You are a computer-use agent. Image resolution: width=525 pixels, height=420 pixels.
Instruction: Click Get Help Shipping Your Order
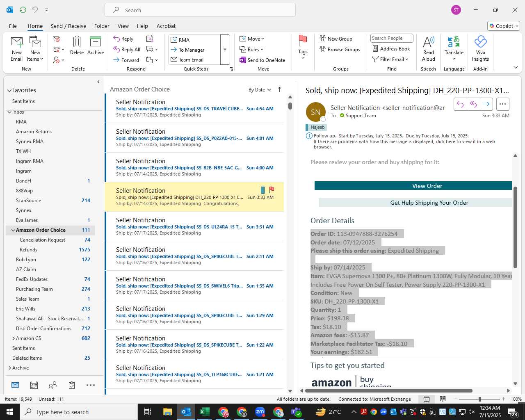click(x=415, y=203)
